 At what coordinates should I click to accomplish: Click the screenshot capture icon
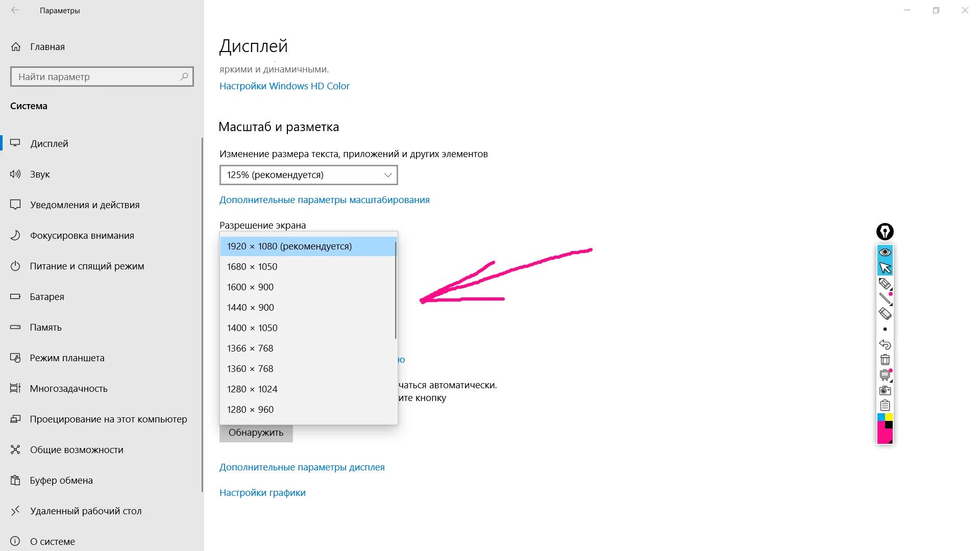click(x=885, y=390)
